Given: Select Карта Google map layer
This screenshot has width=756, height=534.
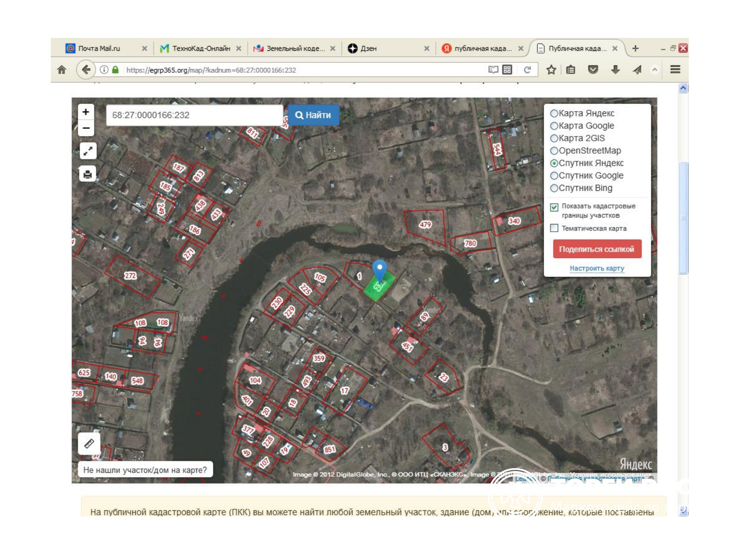Looking at the screenshot, I should click(554, 126).
